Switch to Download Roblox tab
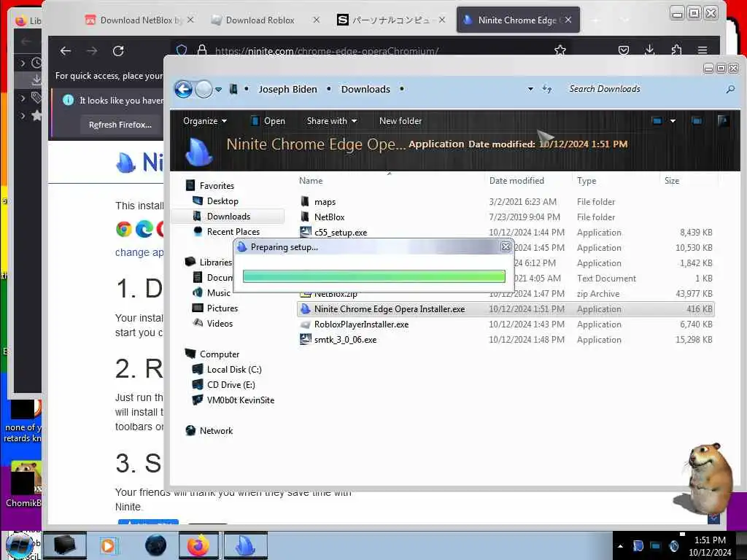 pyautogui.click(x=260, y=20)
